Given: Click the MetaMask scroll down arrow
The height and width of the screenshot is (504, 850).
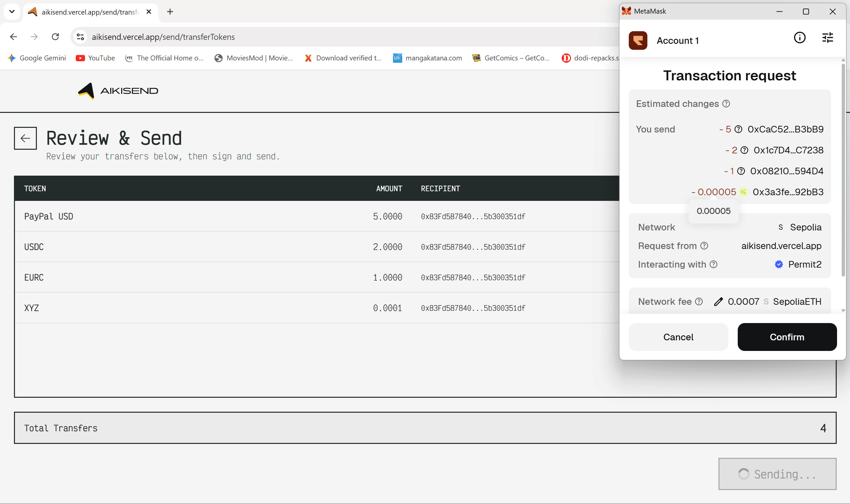Looking at the screenshot, I should click(x=843, y=310).
